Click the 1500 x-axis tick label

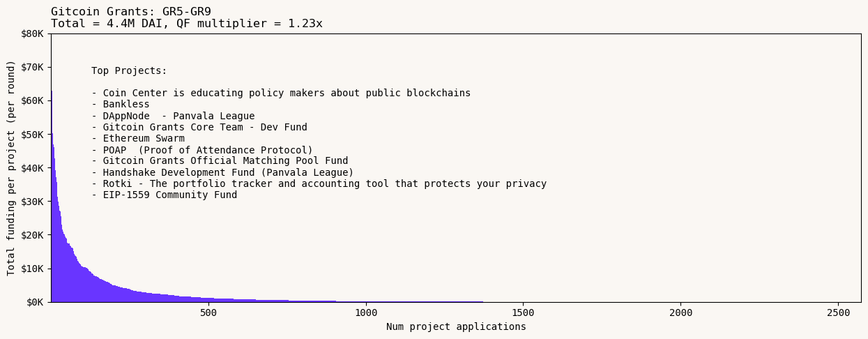(x=523, y=313)
